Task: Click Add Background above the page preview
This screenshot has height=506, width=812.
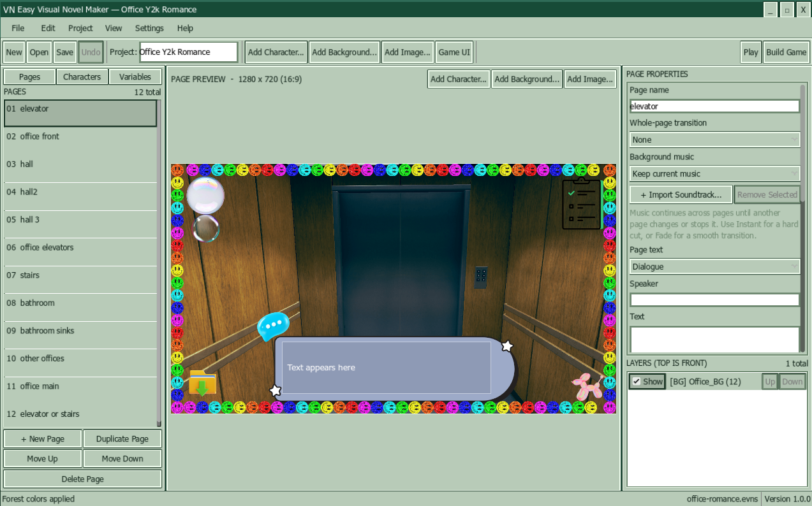Action: tap(527, 79)
